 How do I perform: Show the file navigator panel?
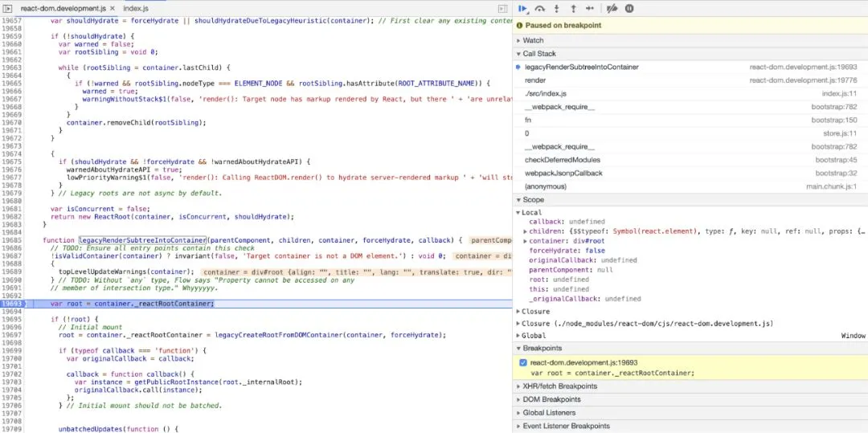point(8,8)
